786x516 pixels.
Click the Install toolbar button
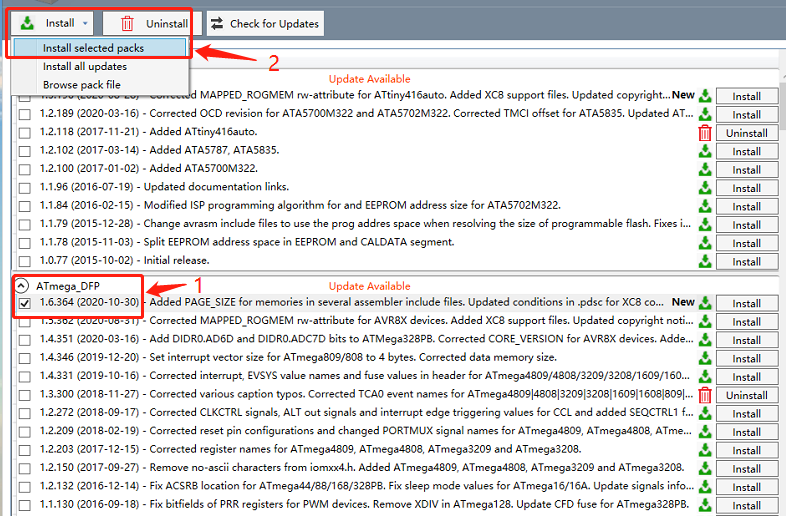click(52, 24)
